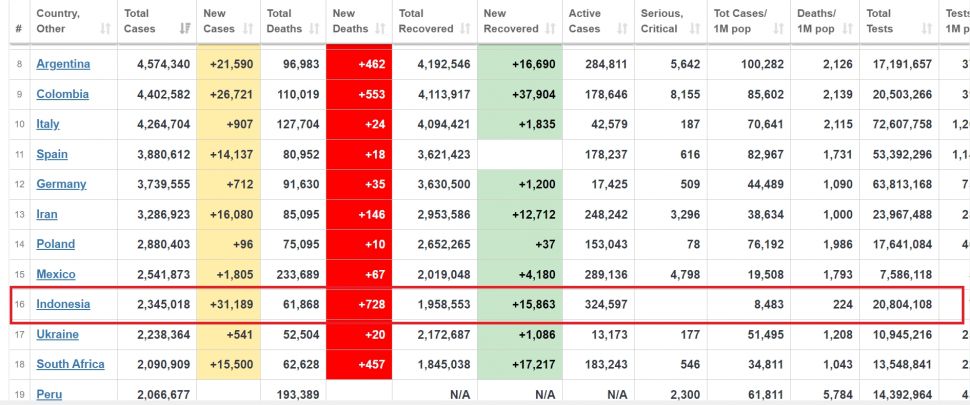Select Poland new recovered +37
The height and width of the screenshot is (405, 970).
tap(520, 244)
